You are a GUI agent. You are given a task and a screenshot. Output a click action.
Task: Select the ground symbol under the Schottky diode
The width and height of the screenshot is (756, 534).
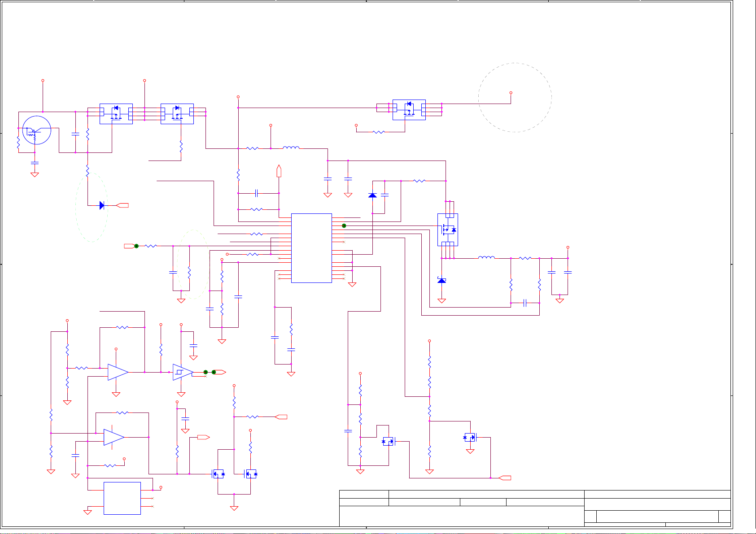click(x=441, y=301)
